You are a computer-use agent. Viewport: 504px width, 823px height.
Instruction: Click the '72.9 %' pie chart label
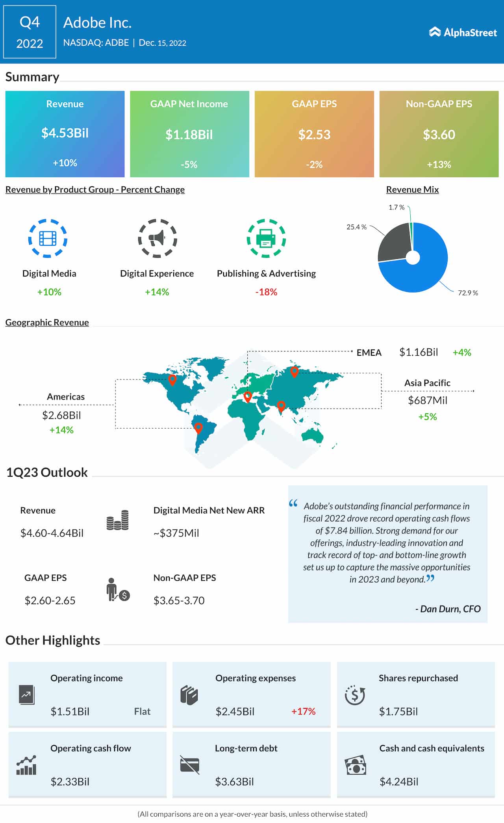(x=468, y=293)
